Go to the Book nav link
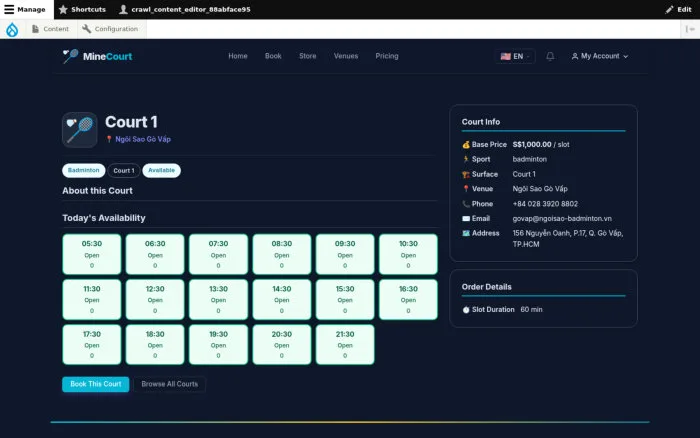The image size is (700, 438). point(273,56)
